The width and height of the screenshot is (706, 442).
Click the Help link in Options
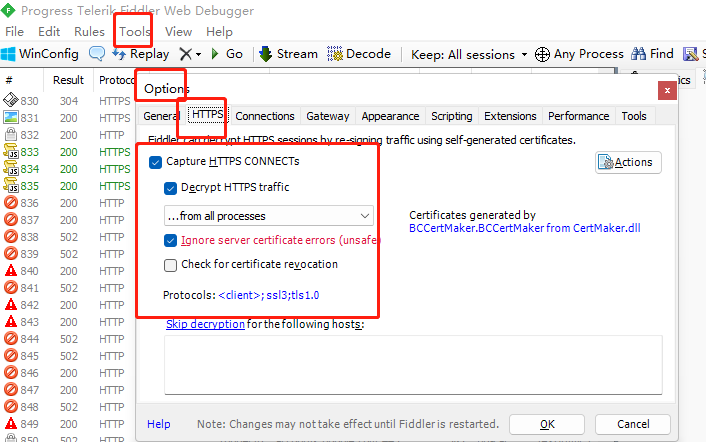point(158,424)
